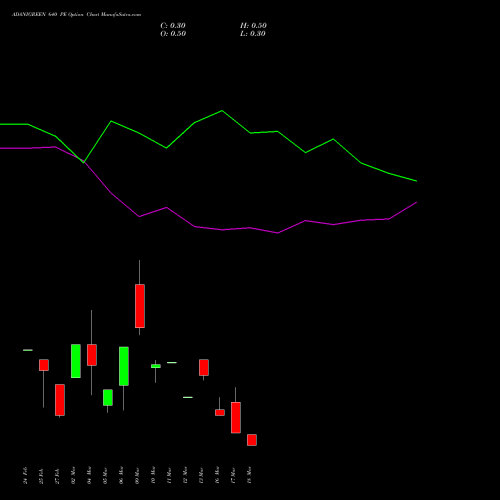The width and height of the screenshot is (500, 500).
Task: Select the 16 Mar date label
Action: [218, 475]
